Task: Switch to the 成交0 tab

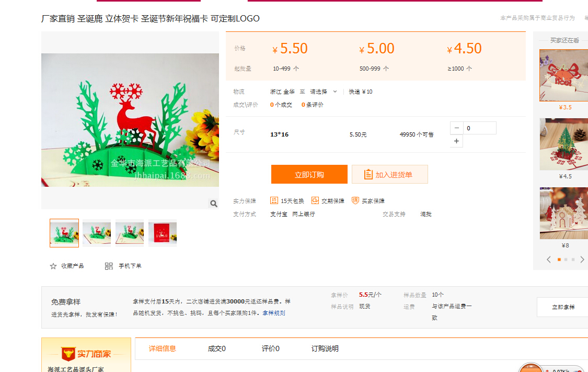Action: coord(216,348)
